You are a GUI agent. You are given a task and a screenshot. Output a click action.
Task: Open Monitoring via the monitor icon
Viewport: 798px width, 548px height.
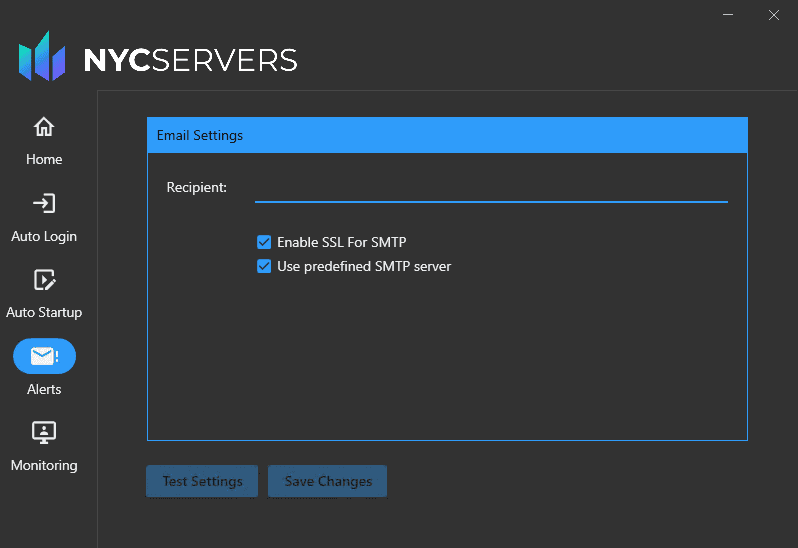(x=44, y=432)
